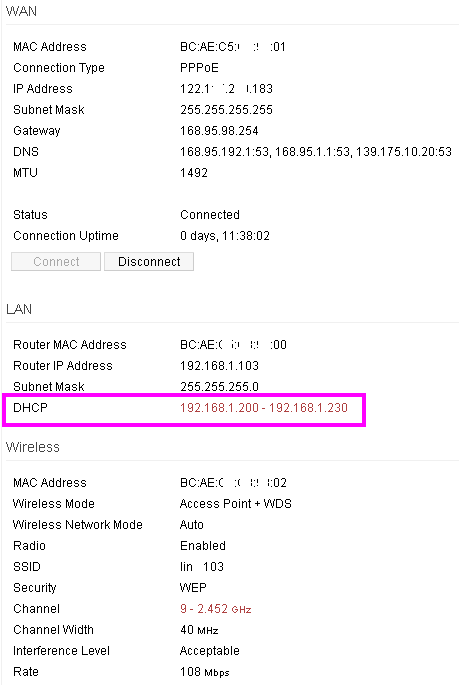This screenshot has height=685, width=459.
Task: Click the red Channel value 9 - 2.452 GHz
Action: click(215, 609)
